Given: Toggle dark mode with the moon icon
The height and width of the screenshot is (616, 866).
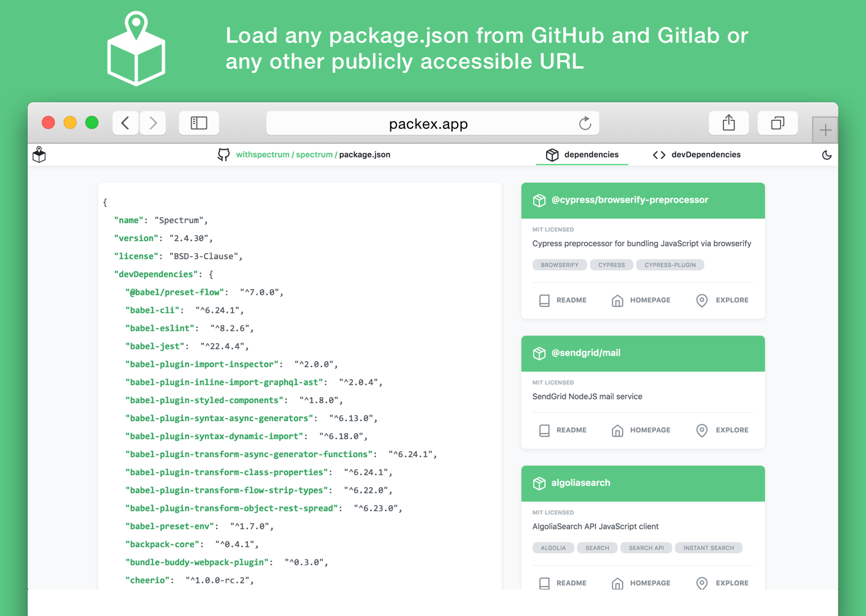Looking at the screenshot, I should tap(827, 155).
